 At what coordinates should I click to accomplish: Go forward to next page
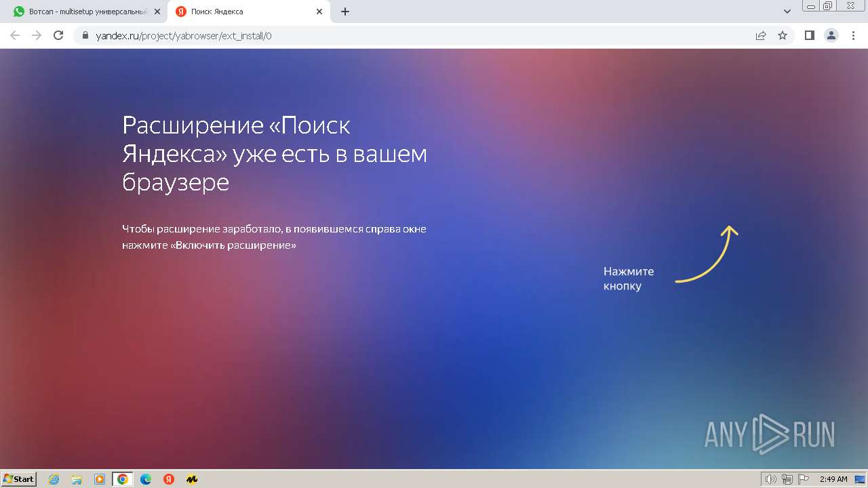[x=37, y=35]
